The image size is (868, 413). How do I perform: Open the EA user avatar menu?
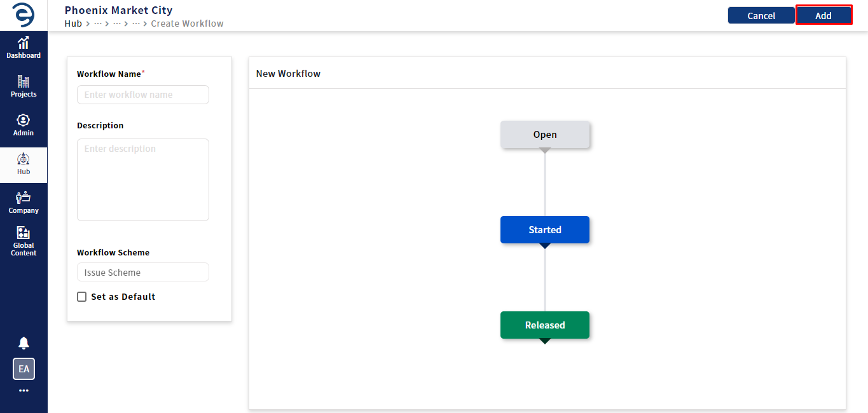24,369
